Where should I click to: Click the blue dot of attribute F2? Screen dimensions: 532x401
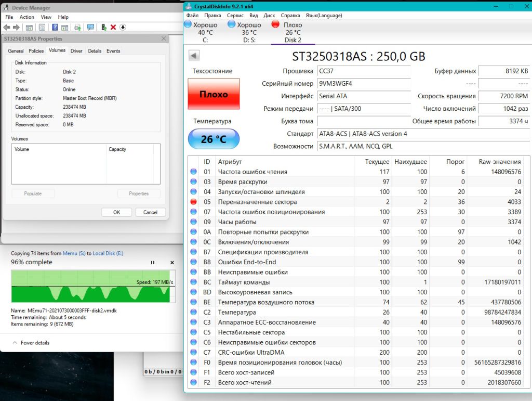[193, 382]
